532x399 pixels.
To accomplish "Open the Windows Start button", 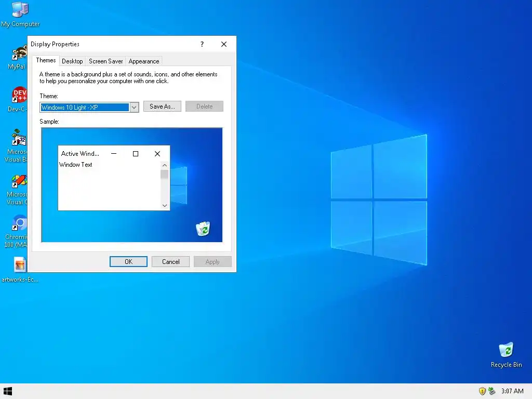I will [7, 391].
